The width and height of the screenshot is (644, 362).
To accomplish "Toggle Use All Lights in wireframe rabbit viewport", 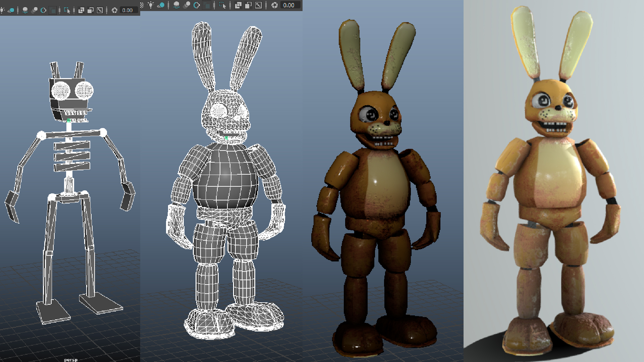I will (x=151, y=5).
